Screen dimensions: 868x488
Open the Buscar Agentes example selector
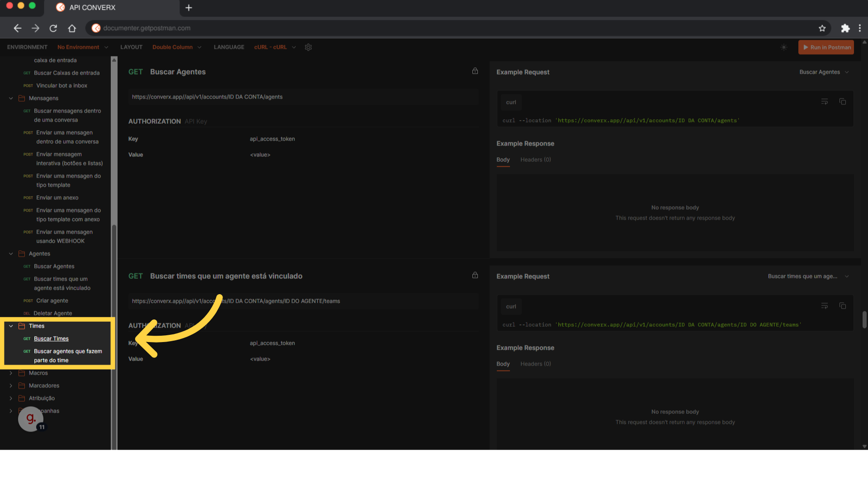tap(824, 72)
